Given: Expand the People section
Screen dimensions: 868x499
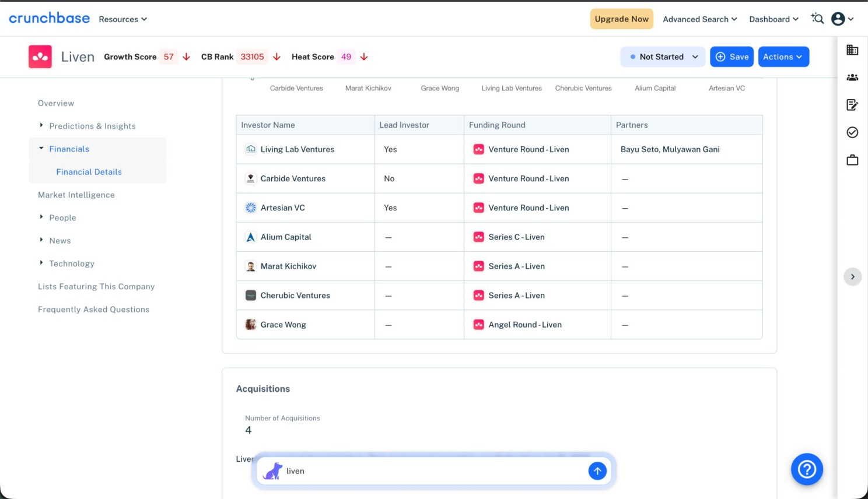Looking at the screenshot, I should (x=41, y=217).
